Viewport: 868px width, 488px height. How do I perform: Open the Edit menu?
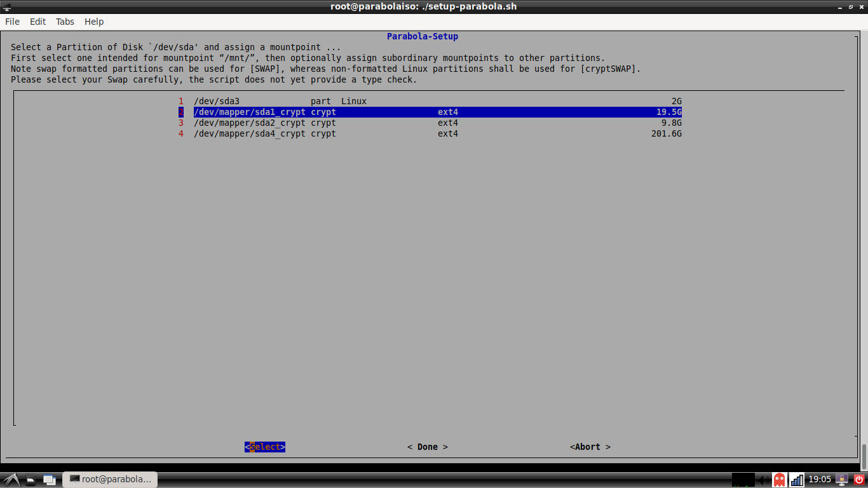[x=38, y=22]
